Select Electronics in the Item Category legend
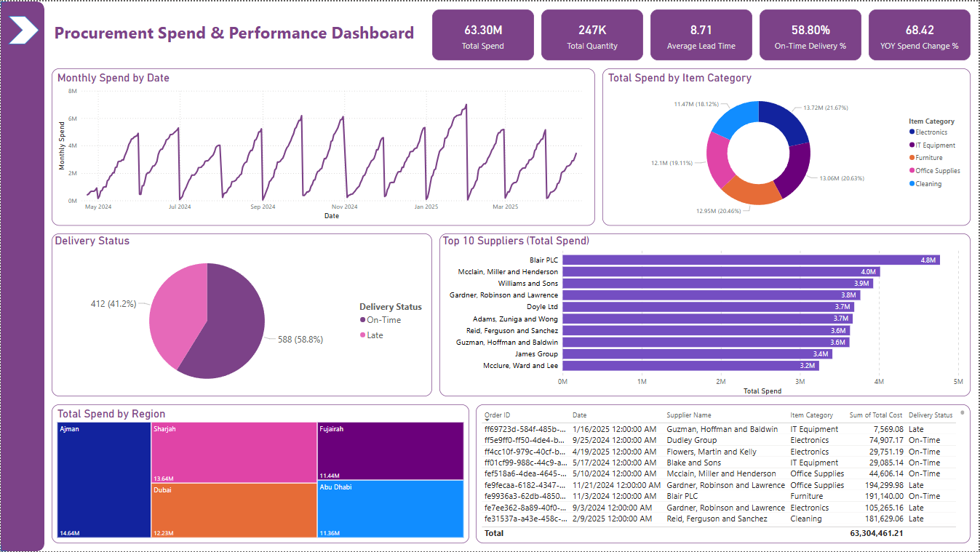The width and height of the screenshot is (980, 552). [934, 132]
